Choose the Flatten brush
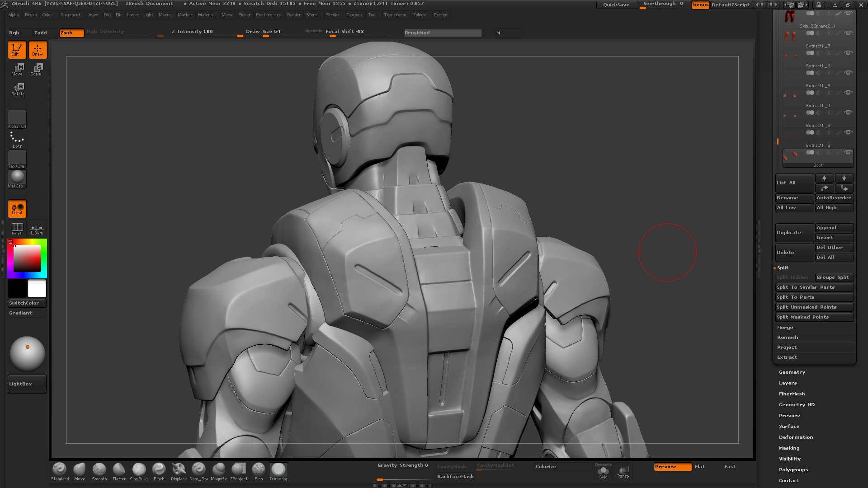868x488 pixels. [119, 472]
